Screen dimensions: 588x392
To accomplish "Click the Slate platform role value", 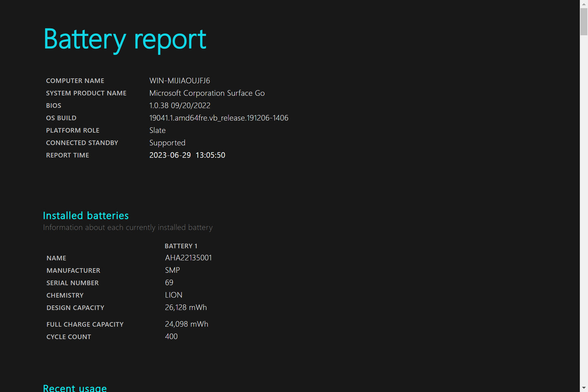I will (157, 130).
